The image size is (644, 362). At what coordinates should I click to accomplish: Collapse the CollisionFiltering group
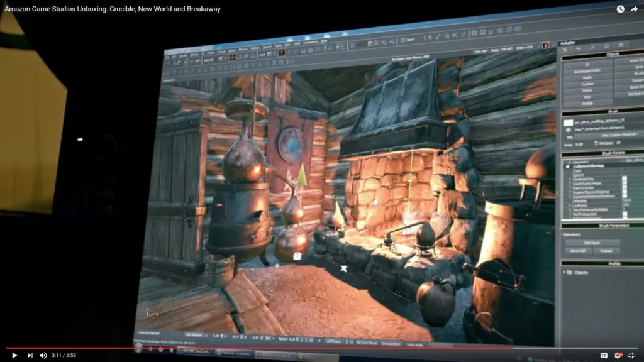pos(568,166)
